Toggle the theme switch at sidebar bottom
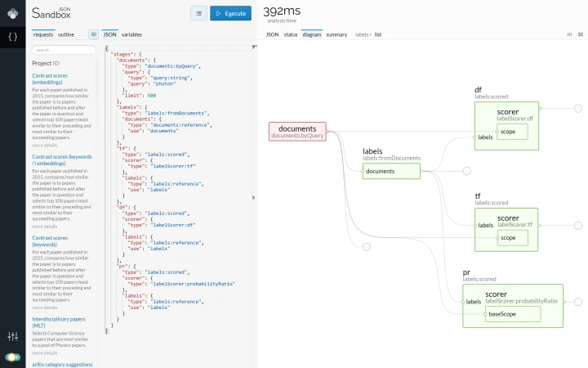 [13, 357]
